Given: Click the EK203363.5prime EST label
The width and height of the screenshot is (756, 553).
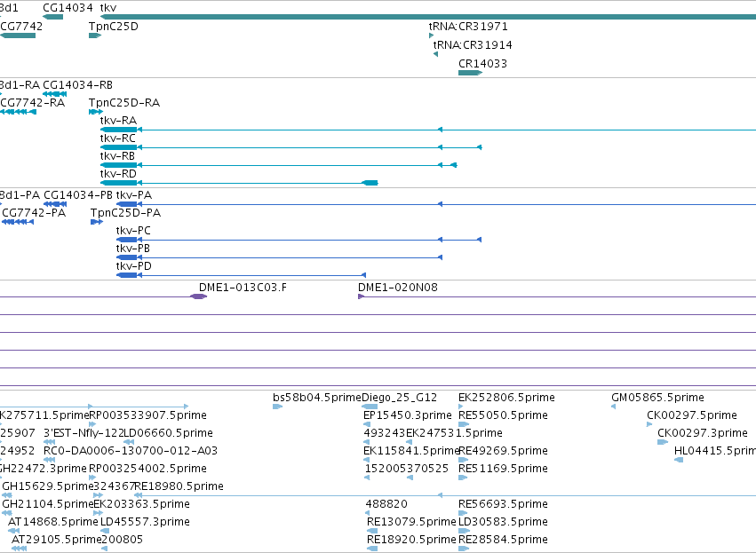Looking at the screenshot, I should (142, 504).
